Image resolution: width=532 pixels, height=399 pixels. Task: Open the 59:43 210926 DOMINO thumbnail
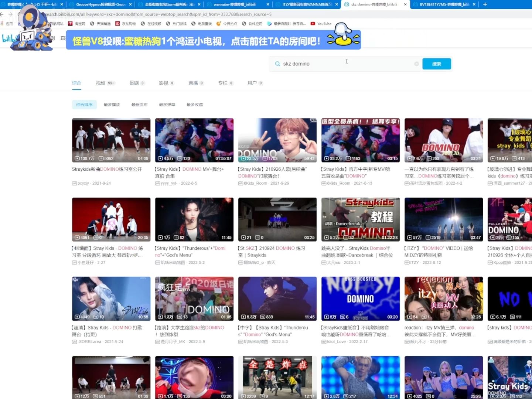point(277,140)
